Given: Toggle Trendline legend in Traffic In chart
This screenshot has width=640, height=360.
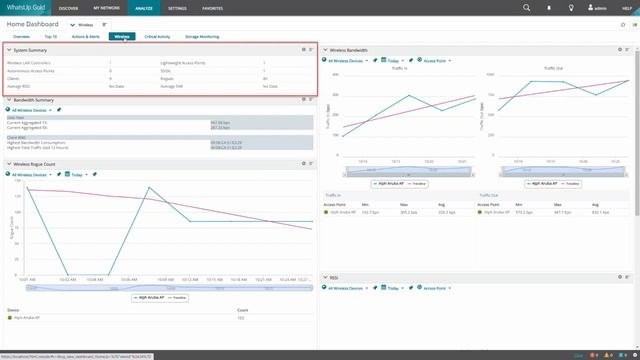Looking at the screenshot, I should tap(417, 184).
